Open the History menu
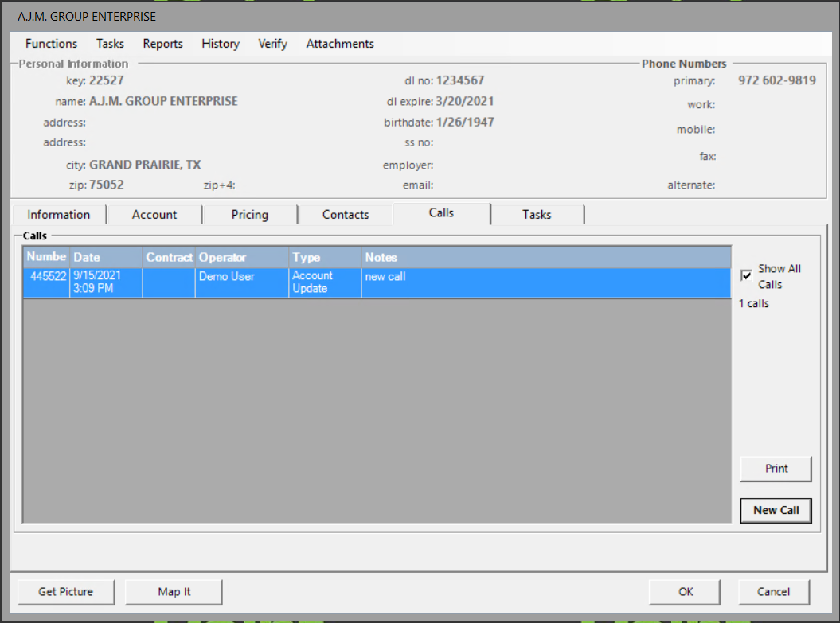Image resolution: width=840 pixels, height=623 pixels. 220,44
